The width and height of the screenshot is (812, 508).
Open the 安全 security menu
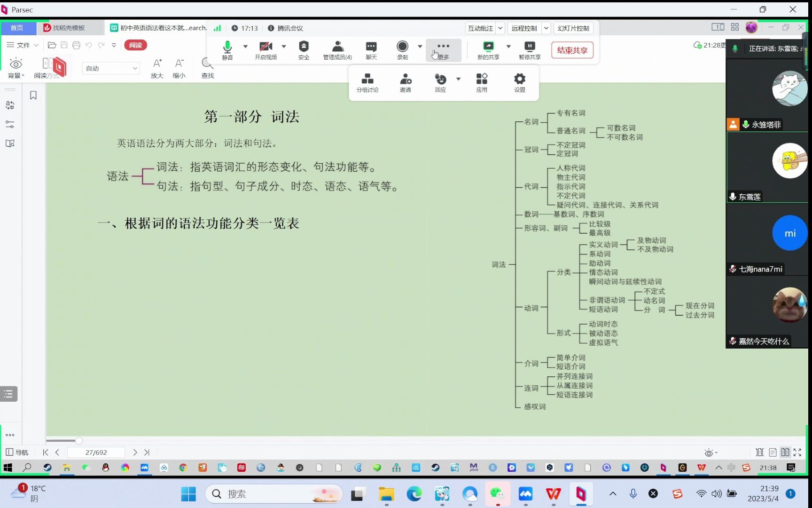point(304,50)
